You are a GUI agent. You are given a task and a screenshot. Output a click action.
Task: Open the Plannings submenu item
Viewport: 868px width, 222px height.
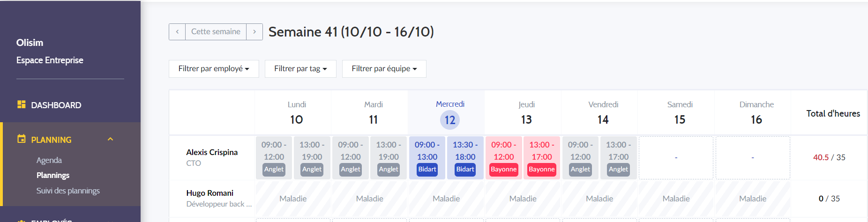coord(53,175)
